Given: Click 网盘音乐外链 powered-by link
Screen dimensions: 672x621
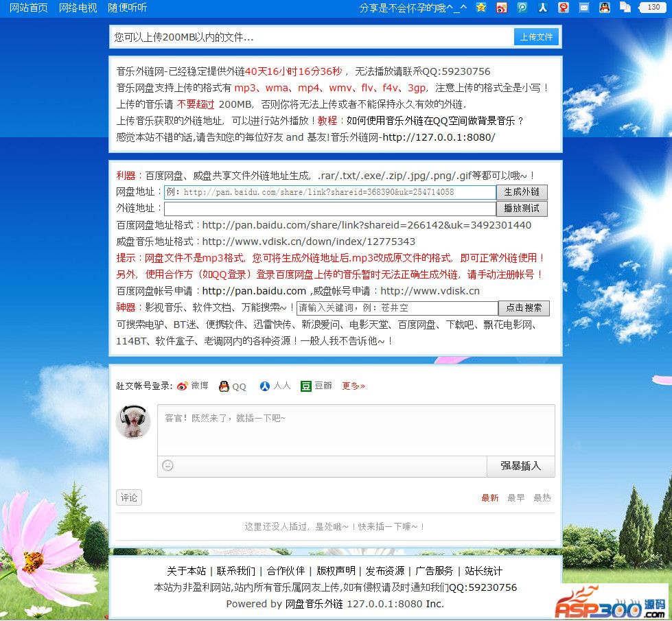Looking at the screenshot, I should coord(314,605).
